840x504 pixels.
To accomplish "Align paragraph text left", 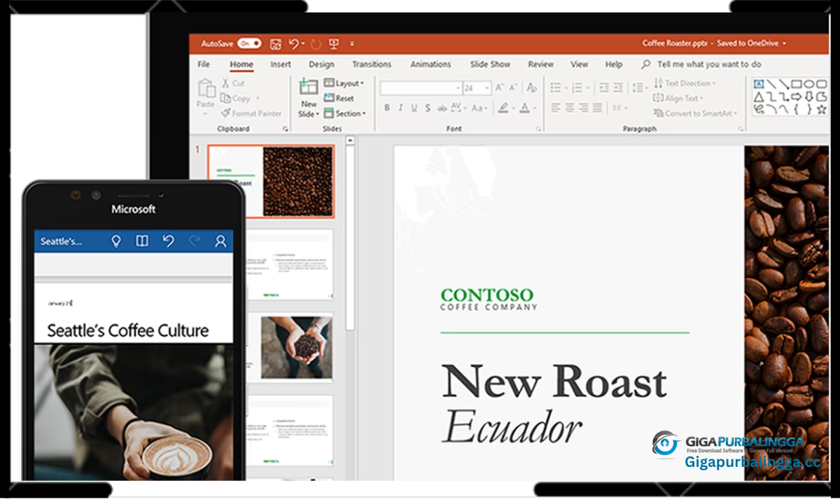I will point(556,108).
